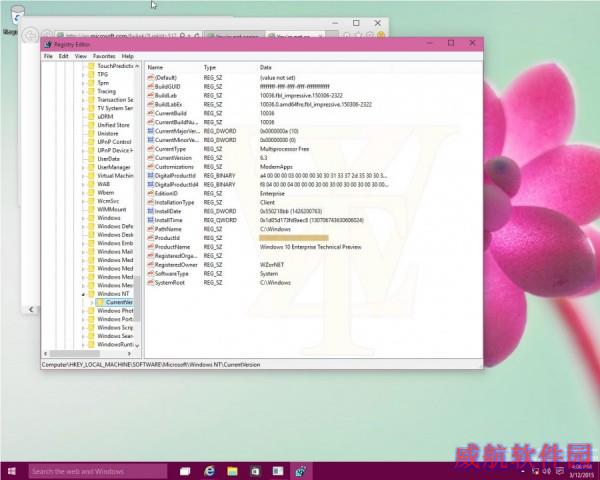The image size is (600, 480).
Task: Open the File menu in Registry Editor
Action: pos(48,56)
